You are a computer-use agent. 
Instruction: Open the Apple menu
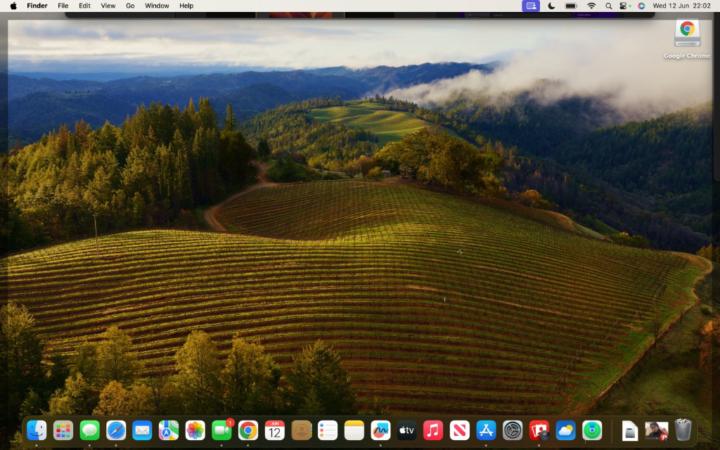(13, 6)
